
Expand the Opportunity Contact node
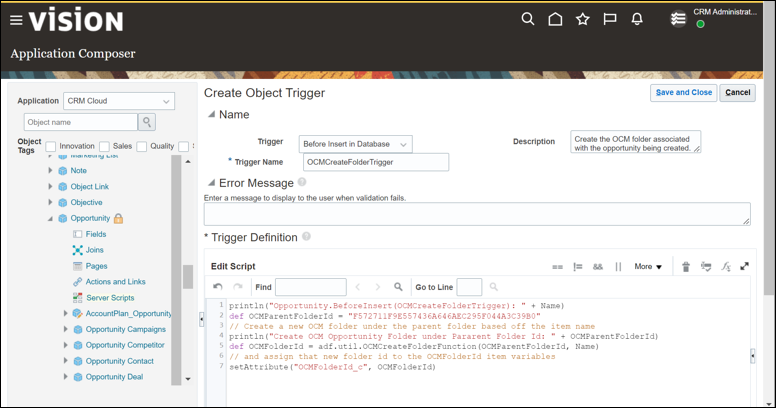pos(65,360)
